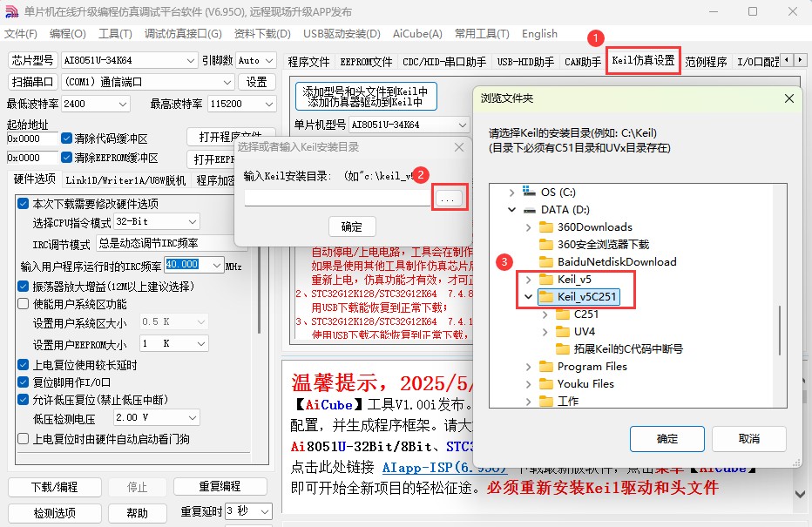Expand the Keil_v5 folder node
812x527 pixels.
coord(528,280)
